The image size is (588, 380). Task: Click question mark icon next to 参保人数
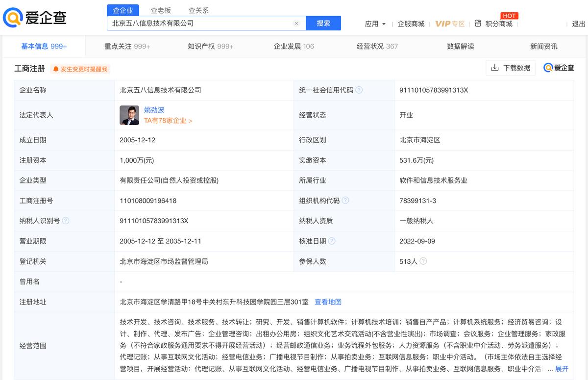[x=422, y=261]
